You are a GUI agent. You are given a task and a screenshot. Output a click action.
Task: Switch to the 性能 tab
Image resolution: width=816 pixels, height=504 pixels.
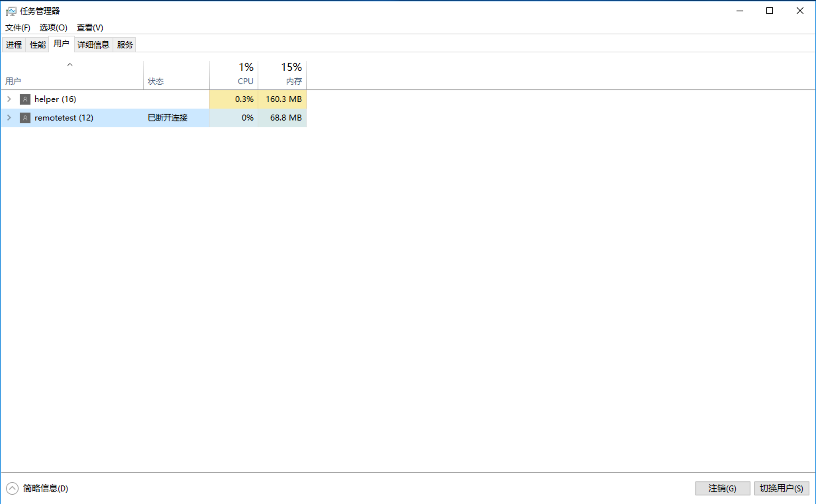click(x=37, y=45)
